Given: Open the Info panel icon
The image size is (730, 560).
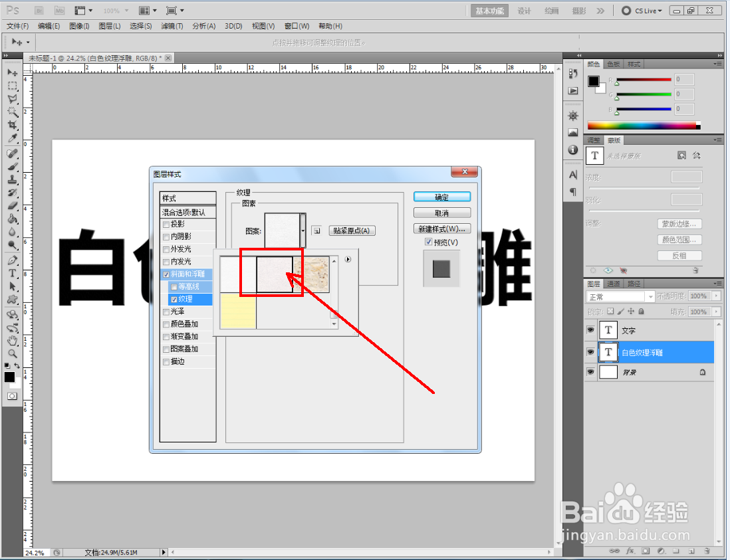Looking at the screenshot, I should (573, 149).
